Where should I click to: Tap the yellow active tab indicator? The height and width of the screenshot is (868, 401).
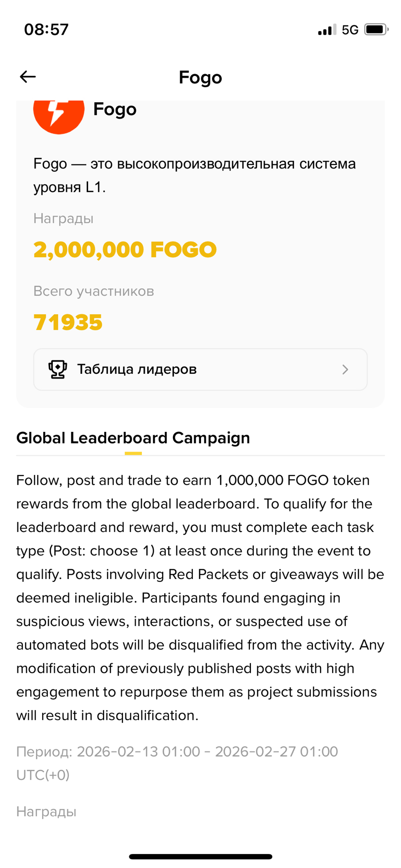tap(133, 454)
